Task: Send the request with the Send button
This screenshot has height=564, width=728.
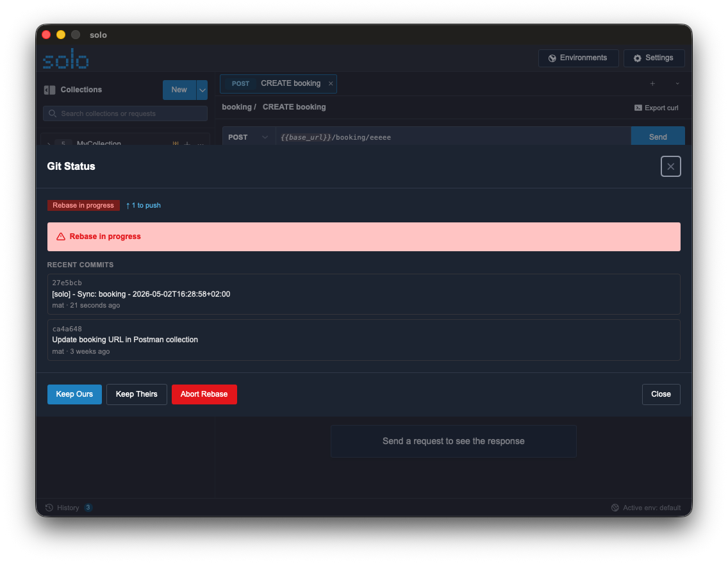Action: [x=658, y=137]
